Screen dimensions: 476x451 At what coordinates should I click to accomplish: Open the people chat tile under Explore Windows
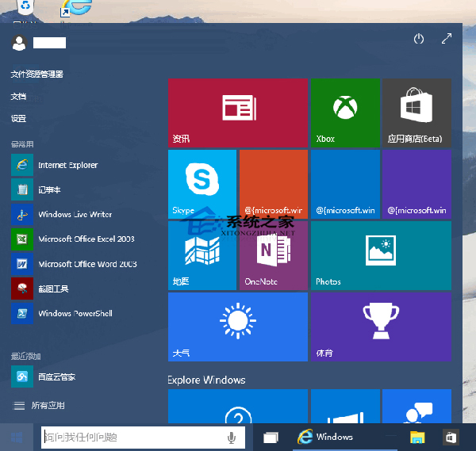pos(416,406)
